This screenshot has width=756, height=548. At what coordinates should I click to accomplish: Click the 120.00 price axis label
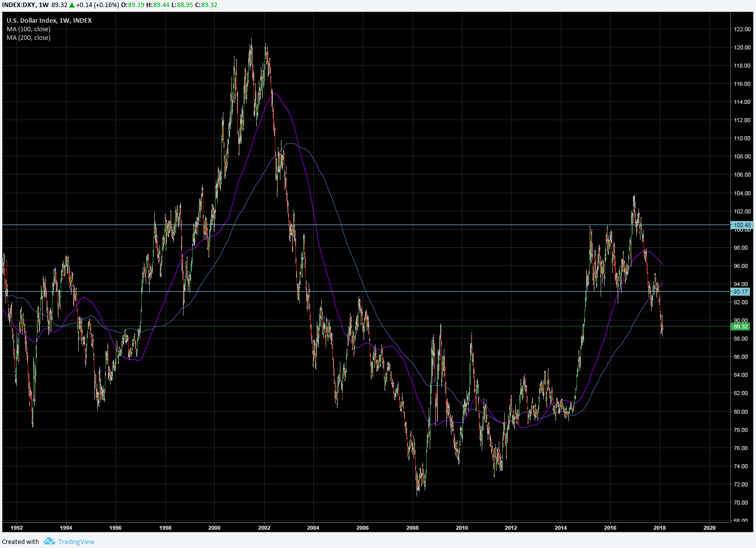(x=742, y=47)
